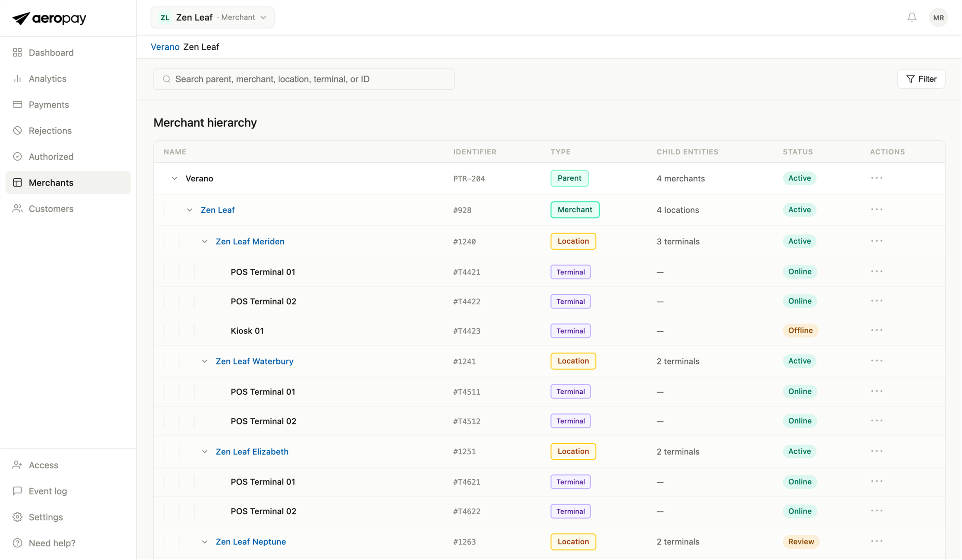
Task: Collapse Zen Leaf Elizabeth location
Action: (x=205, y=451)
